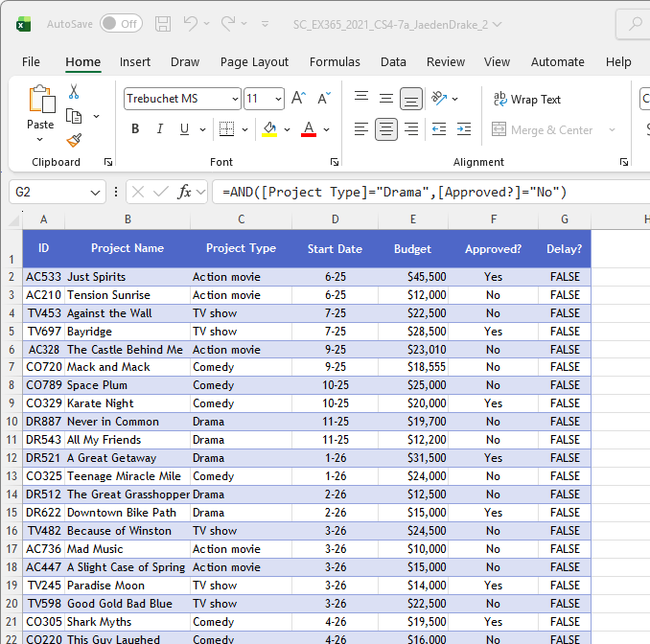Image resolution: width=650 pixels, height=644 pixels.
Task: Click the Center align icon
Action: [x=386, y=129]
